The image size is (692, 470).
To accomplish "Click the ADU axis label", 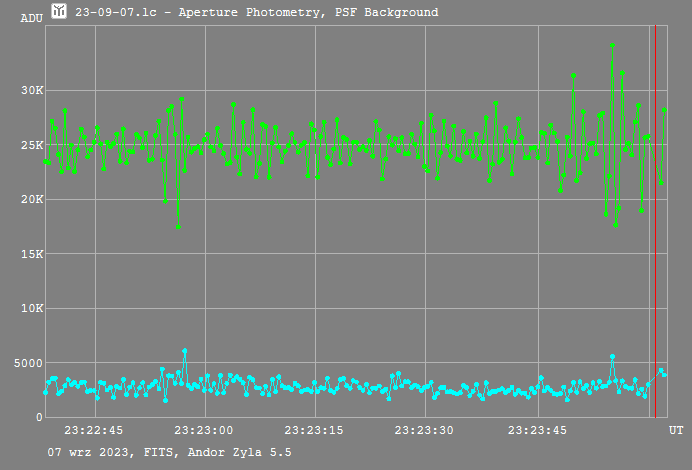I will coord(32,18).
